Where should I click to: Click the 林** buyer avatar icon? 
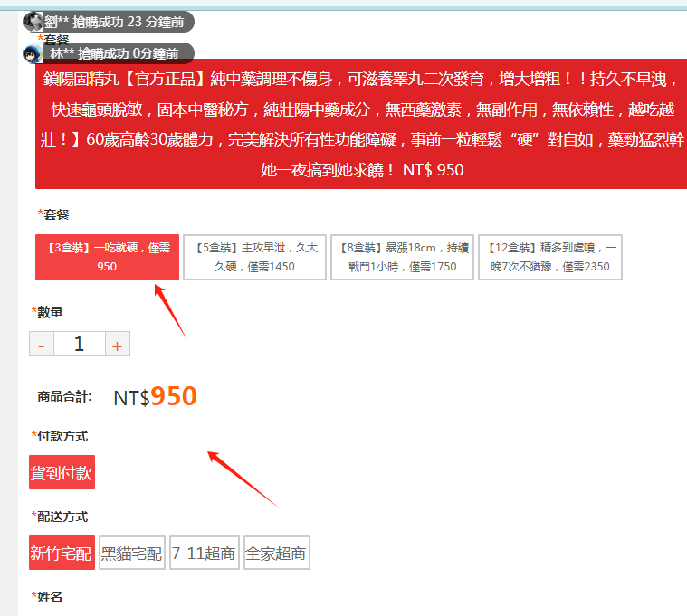[33, 53]
